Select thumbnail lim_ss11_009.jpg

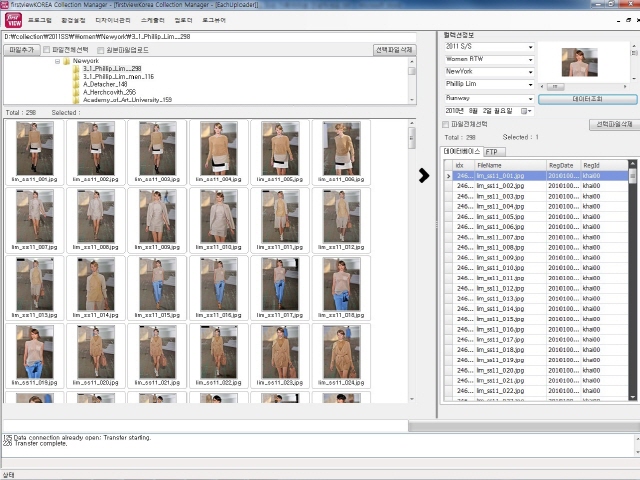click(x=157, y=220)
